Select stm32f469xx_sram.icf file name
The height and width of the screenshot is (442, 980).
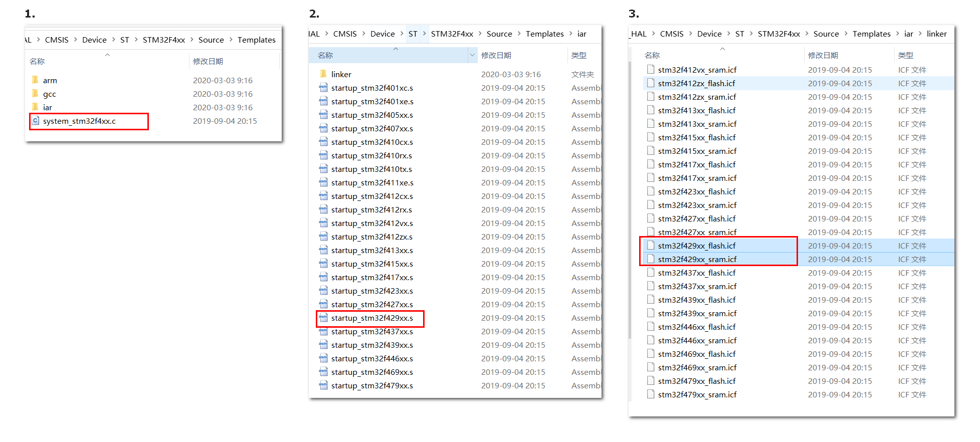[697, 367]
